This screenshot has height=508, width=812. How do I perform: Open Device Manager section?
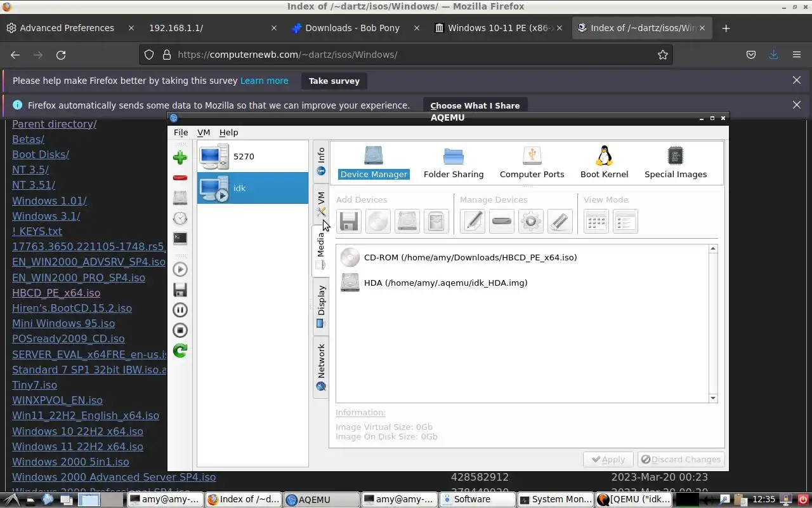point(374,163)
